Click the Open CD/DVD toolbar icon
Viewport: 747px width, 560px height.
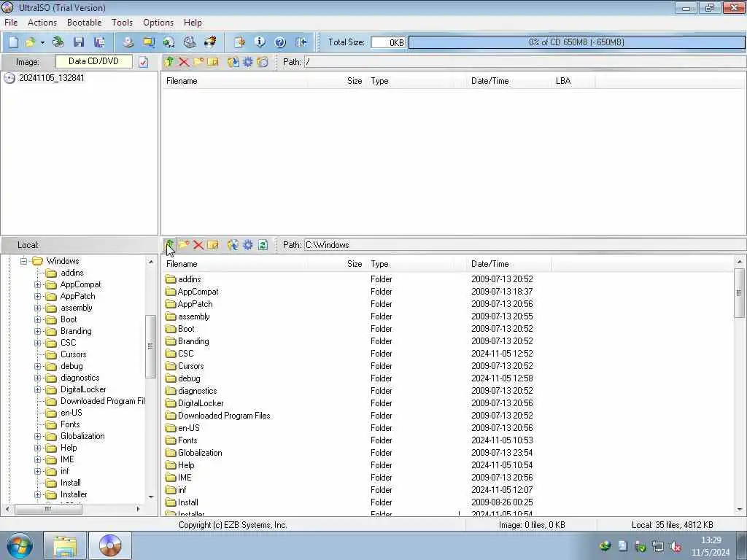coord(58,42)
